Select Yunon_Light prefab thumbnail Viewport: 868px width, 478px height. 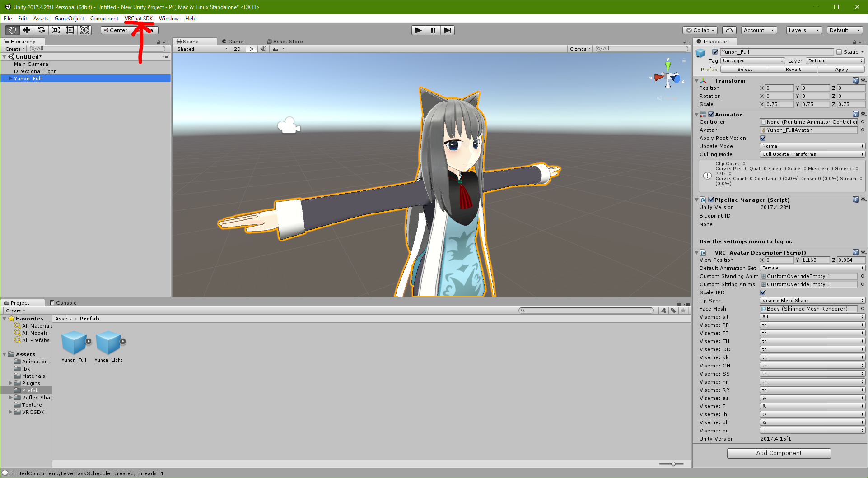tap(108, 343)
